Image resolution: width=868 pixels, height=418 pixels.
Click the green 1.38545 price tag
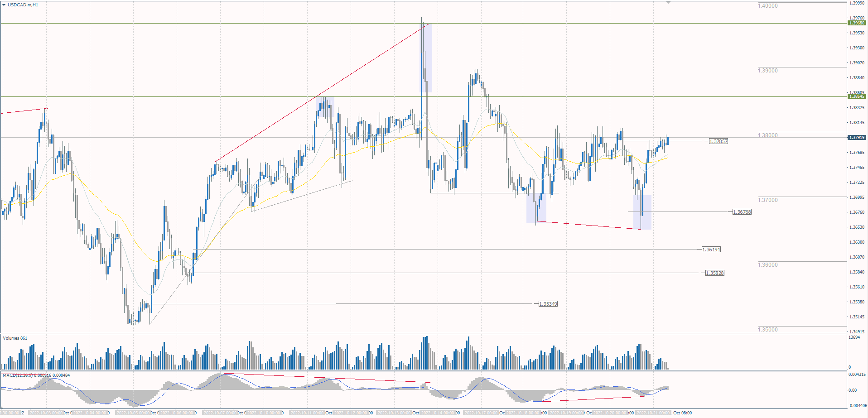point(857,96)
